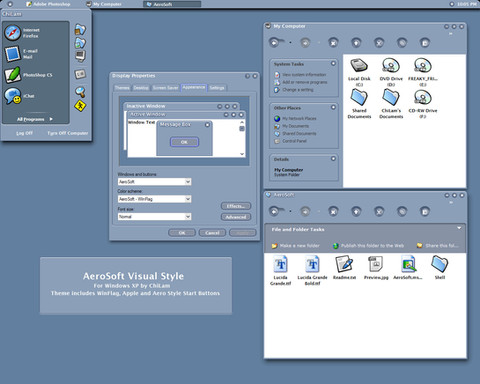Select the DVD Drive (D:) icon
Screen dimensions: 480x384
[x=391, y=72]
